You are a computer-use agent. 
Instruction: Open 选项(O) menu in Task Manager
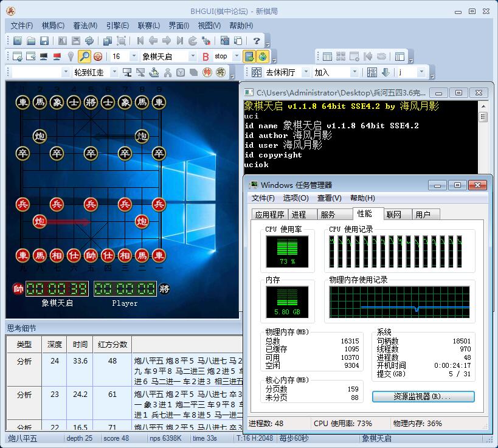tap(296, 198)
